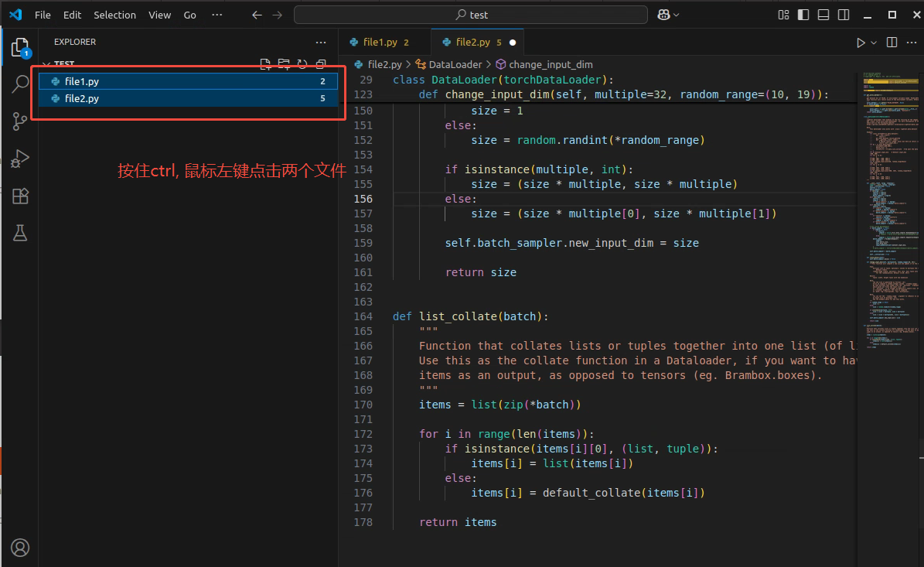Open the Extensions view
The width and height of the screenshot is (924, 567).
[x=20, y=196]
